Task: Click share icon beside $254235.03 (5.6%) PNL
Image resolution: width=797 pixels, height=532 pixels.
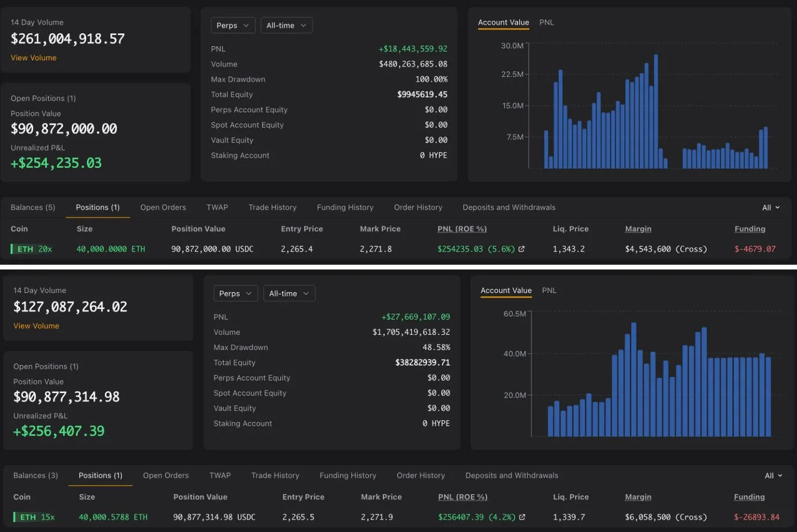Action: click(x=521, y=249)
